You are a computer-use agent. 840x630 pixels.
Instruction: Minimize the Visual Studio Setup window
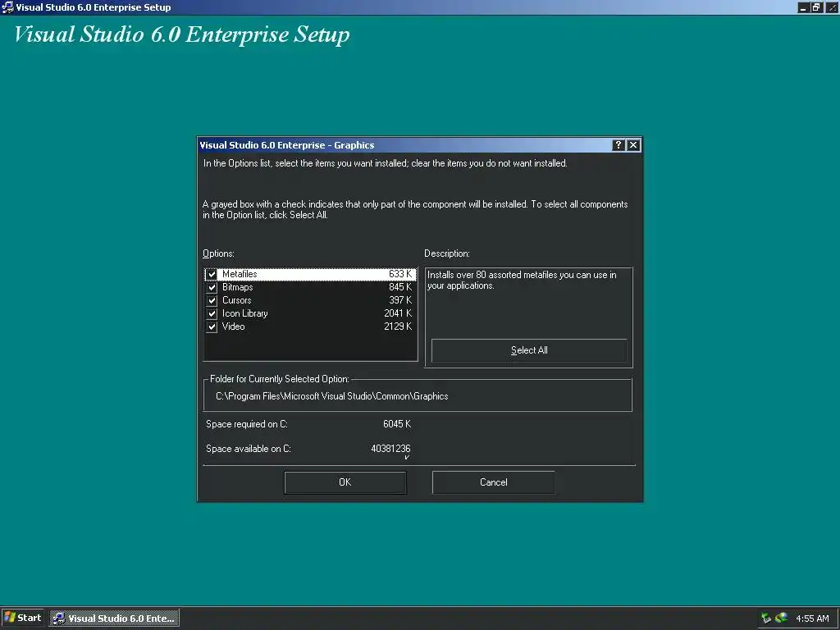click(802, 7)
